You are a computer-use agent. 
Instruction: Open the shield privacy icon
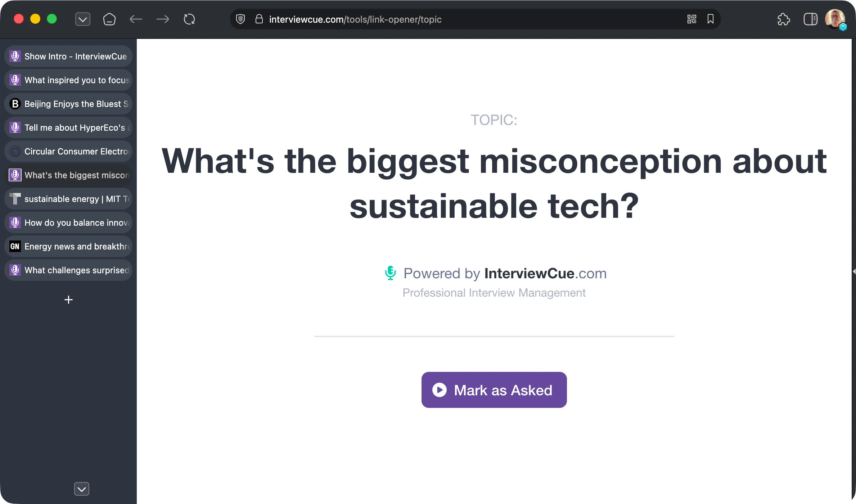point(240,19)
